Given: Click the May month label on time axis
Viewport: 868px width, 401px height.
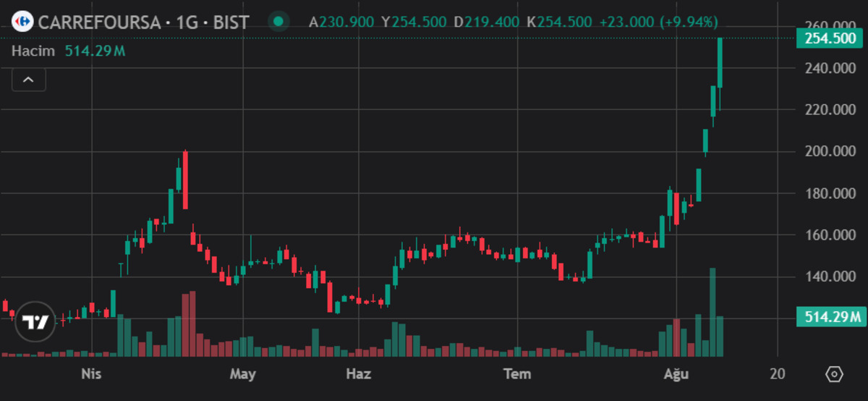Looking at the screenshot, I should (x=242, y=374).
